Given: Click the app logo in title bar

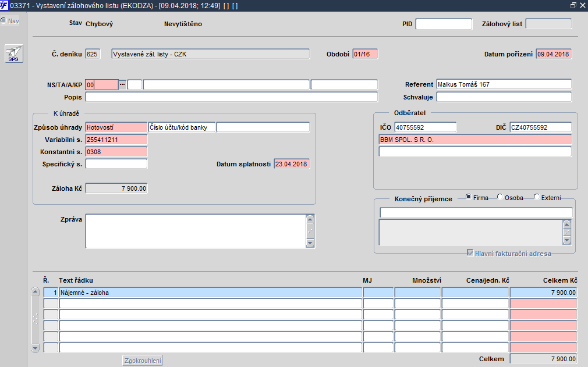Looking at the screenshot, I should point(4,5).
